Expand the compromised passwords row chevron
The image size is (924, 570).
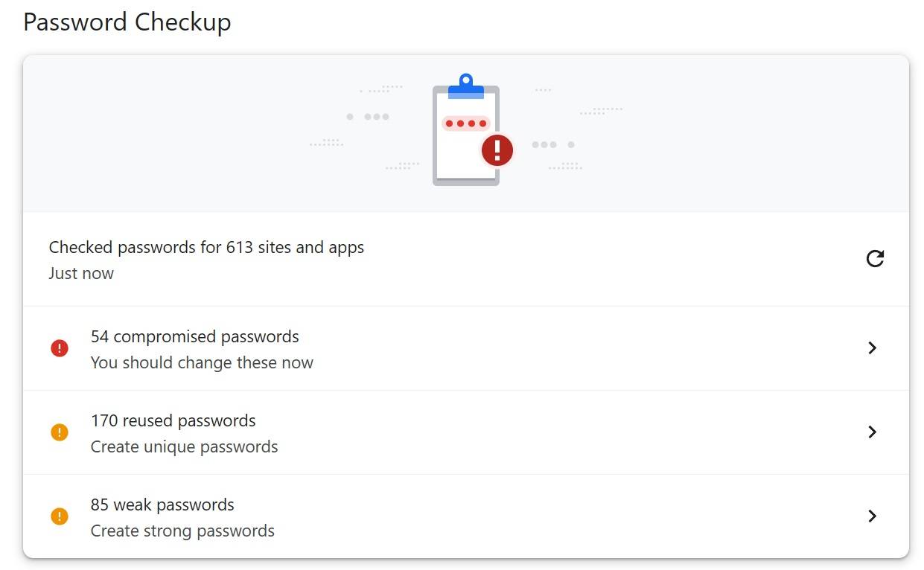click(873, 348)
